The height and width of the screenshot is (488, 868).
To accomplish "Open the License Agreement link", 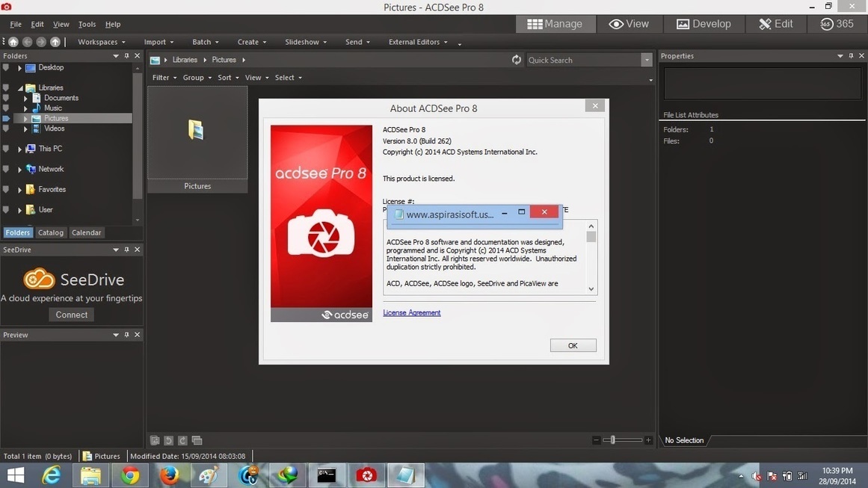I will pyautogui.click(x=412, y=312).
